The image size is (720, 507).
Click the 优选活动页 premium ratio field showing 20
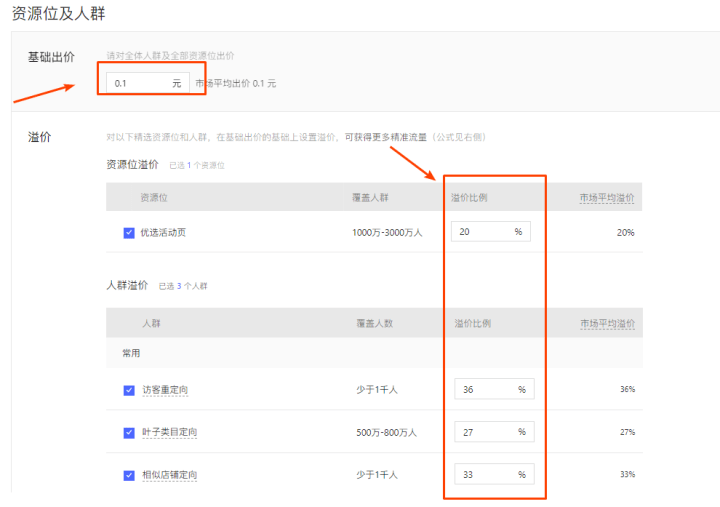(x=481, y=232)
